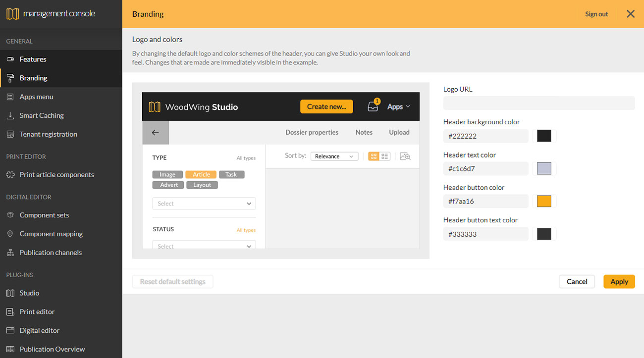The width and height of the screenshot is (644, 358).
Task: Open the Apps dropdown in preview header
Action: pos(399,106)
